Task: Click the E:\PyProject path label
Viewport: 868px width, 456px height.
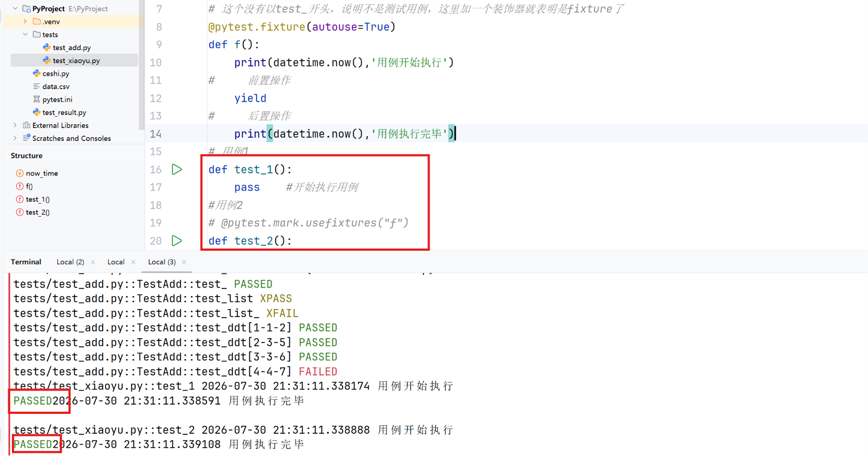Action: pos(88,9)
